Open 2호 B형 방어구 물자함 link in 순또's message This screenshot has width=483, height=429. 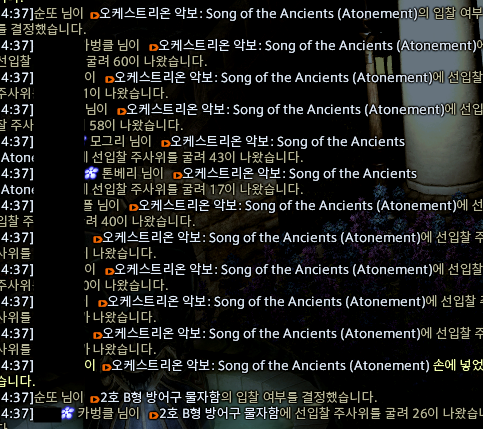point(160,397)
